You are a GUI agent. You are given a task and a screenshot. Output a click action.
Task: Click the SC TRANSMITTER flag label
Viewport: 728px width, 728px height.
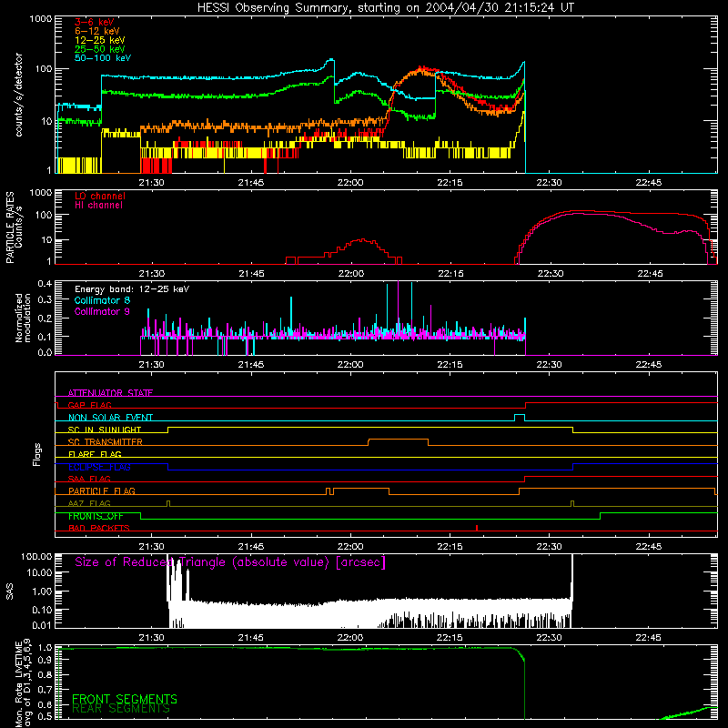106,442
